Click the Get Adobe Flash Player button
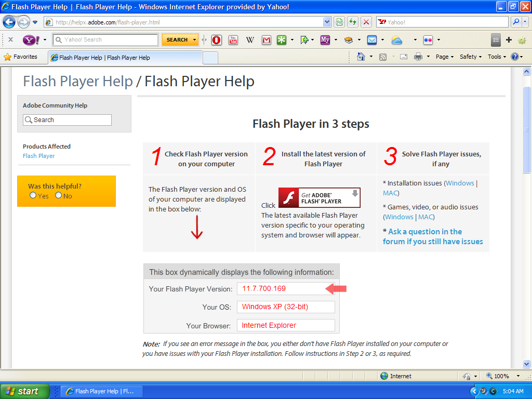532x399 pixels. 319,197
